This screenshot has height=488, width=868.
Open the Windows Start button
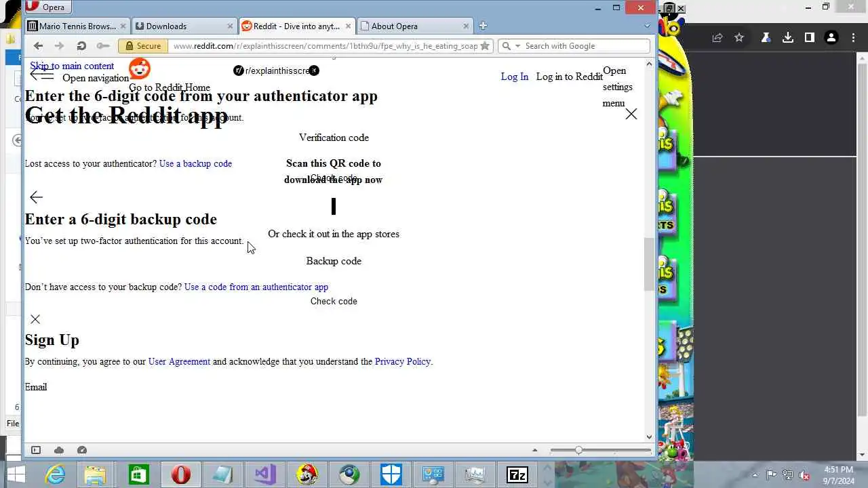[x=15, y=474]
